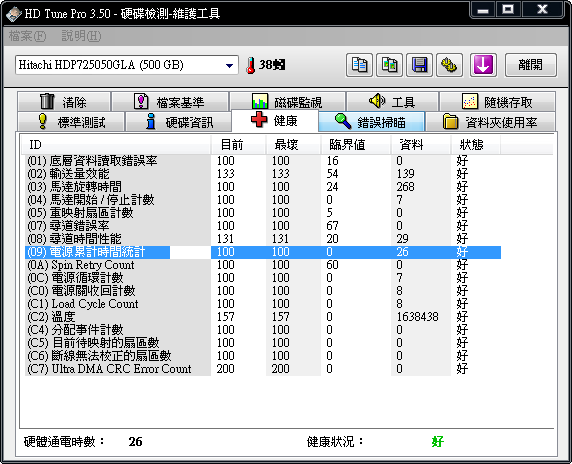Click the 資料 column header
This screenshot has height=464, width=572.
coord(421,145)
